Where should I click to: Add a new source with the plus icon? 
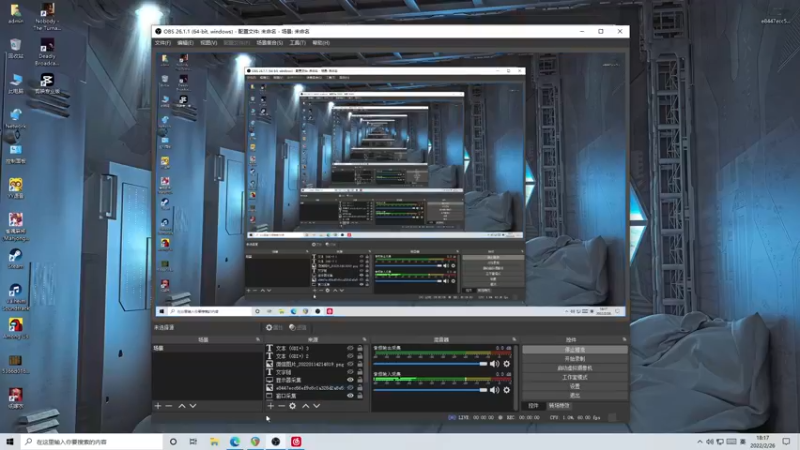pyautogui.click(x=270, y=406)
